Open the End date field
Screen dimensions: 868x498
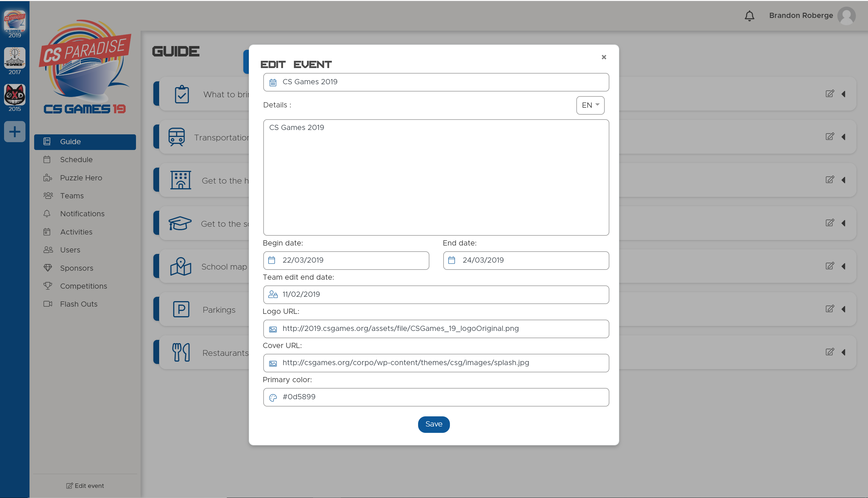coord(526,261)
